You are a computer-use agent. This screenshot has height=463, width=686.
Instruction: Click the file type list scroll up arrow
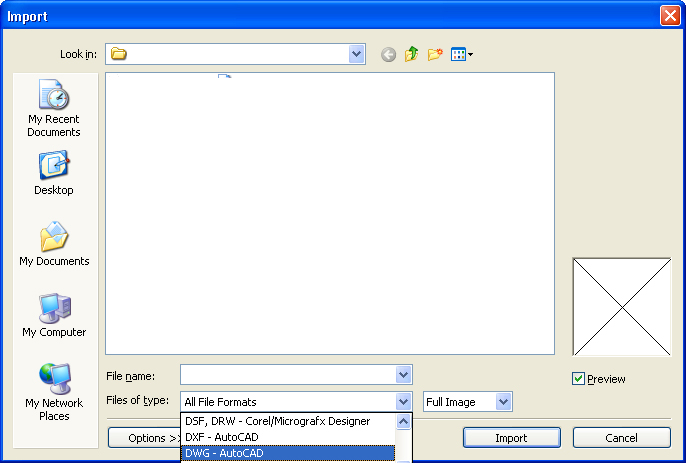coord(403,422)
